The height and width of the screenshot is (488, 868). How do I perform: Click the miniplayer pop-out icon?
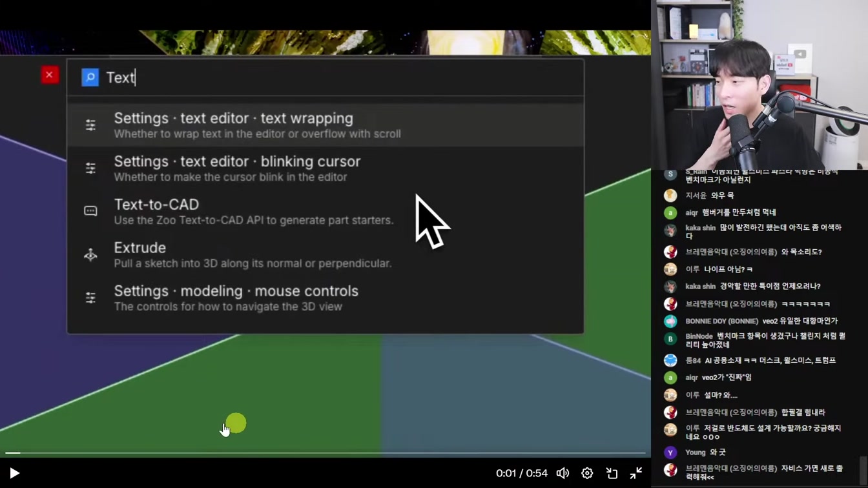612,473
